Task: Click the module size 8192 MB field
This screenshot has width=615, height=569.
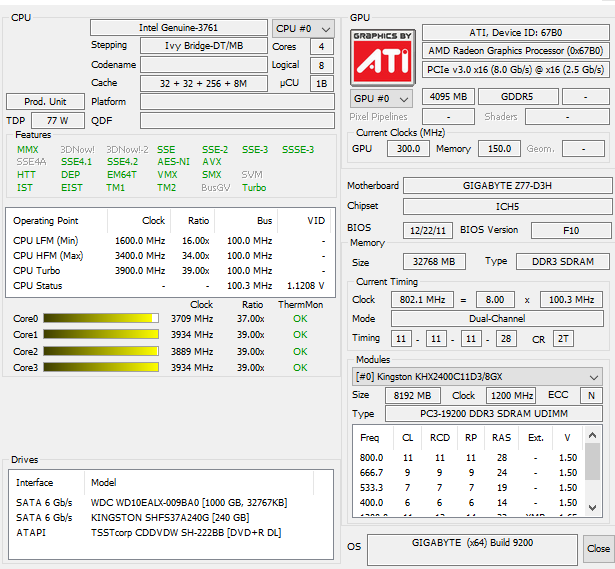Action: 412,395
